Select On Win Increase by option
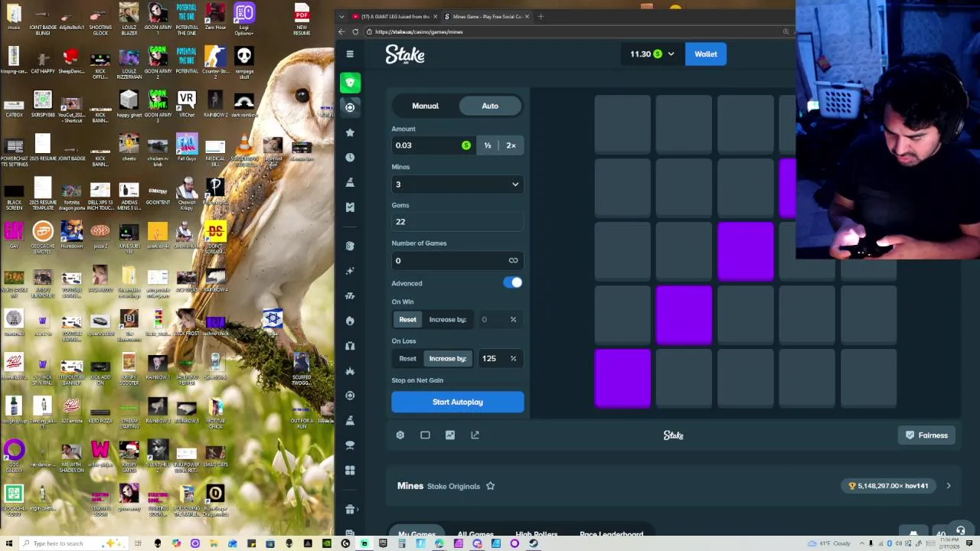The height and width of the screenshot is (551, 980). [448, 319]
